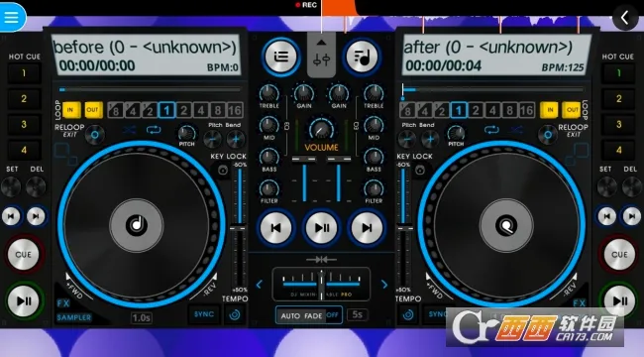The image size is (644, 357).
Task: Open right deck FX panel
Action: tap(579, 303)
